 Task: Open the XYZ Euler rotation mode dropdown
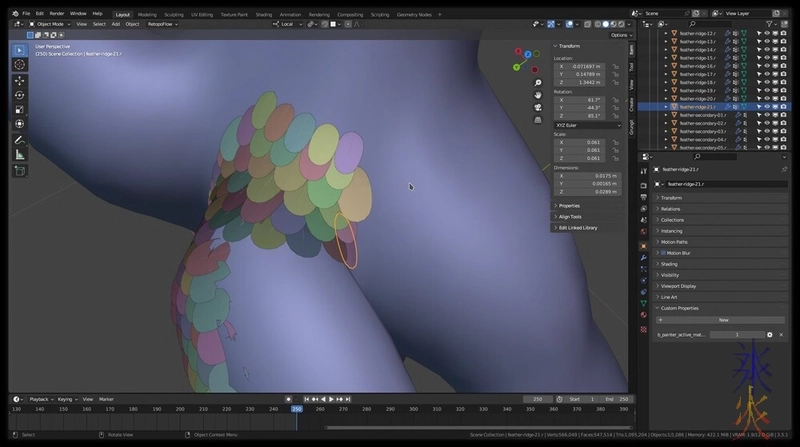(x=583, y=125)
